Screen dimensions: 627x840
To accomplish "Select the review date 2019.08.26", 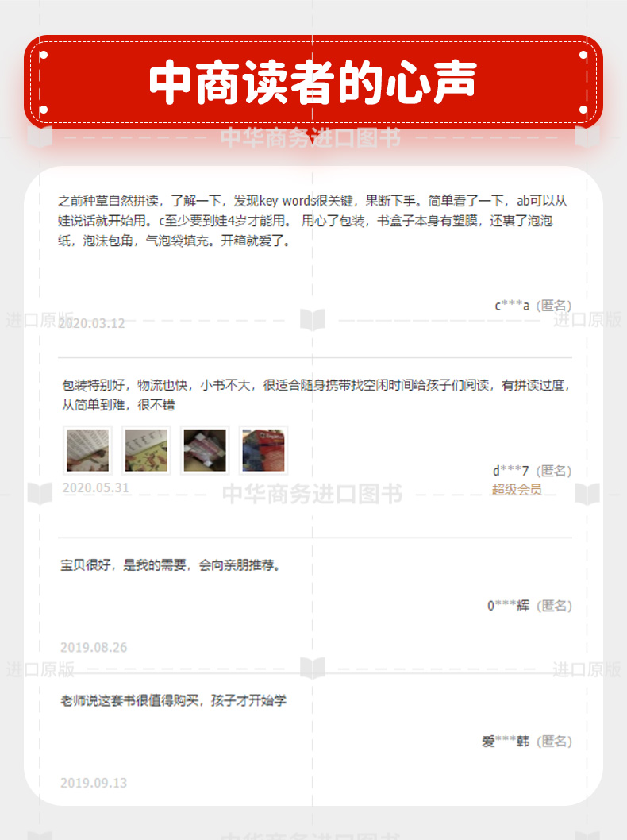I will (x=94, y=647).
